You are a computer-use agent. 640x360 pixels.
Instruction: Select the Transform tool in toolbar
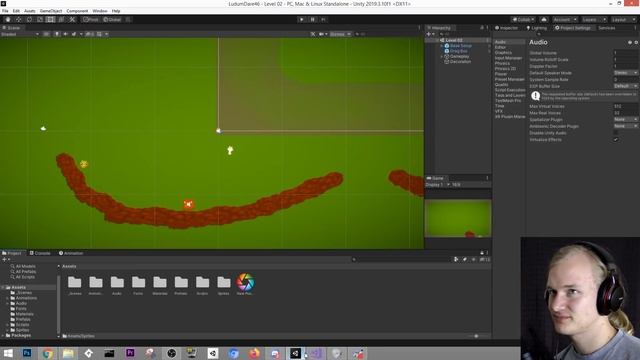point(61,20)
